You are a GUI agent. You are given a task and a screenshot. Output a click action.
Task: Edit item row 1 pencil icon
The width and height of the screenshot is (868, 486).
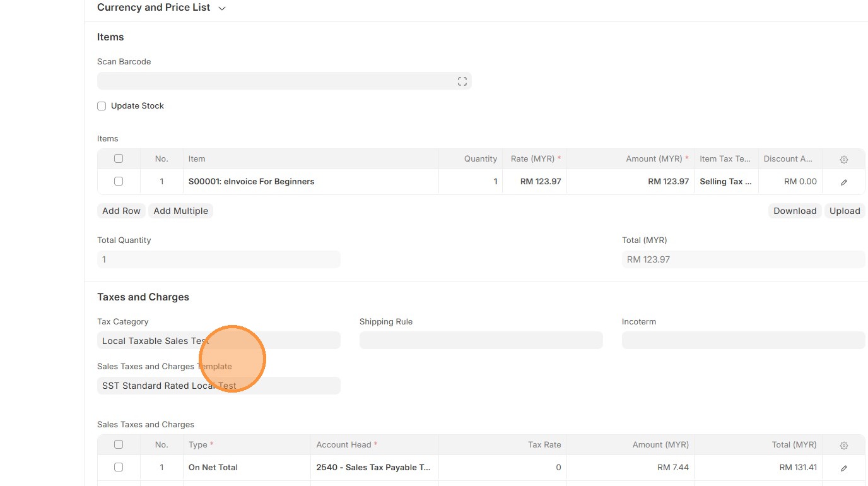[x=844, y=182]
